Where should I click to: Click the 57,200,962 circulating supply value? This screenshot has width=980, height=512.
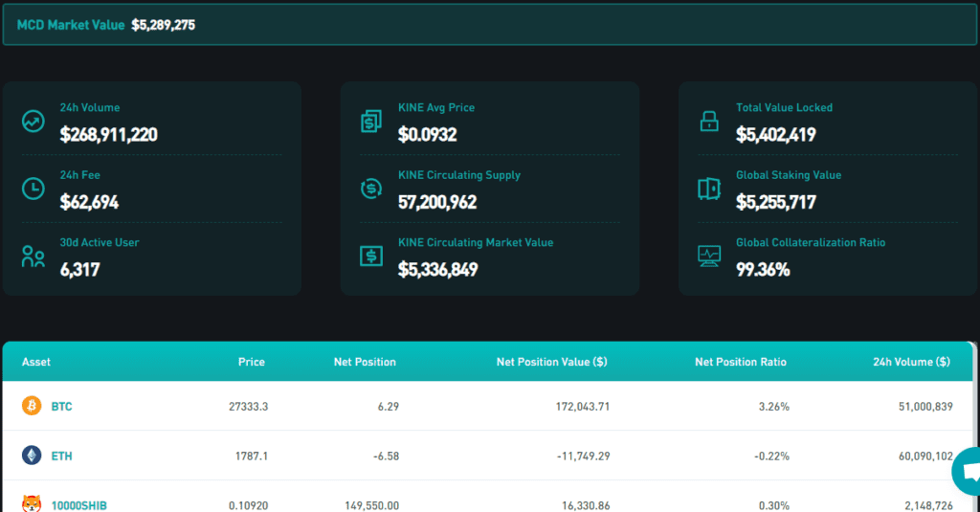click(437, 202)
